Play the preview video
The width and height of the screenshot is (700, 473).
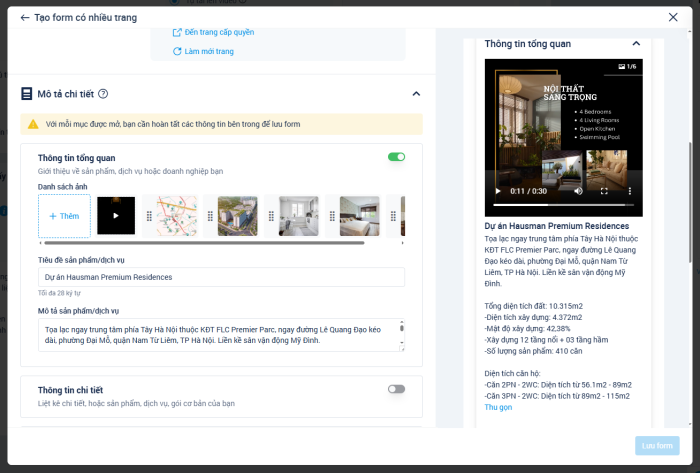click(x=498, y=191)
